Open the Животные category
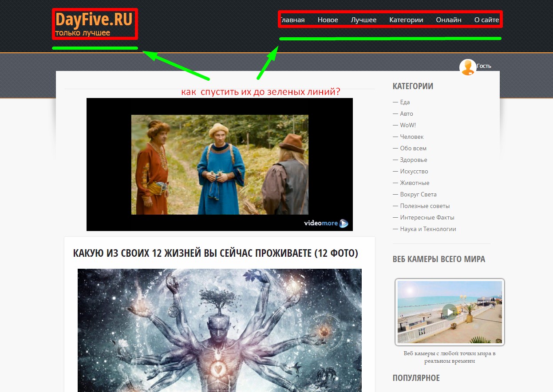Viewport: 553px width, 392px height. pos(415,183)
